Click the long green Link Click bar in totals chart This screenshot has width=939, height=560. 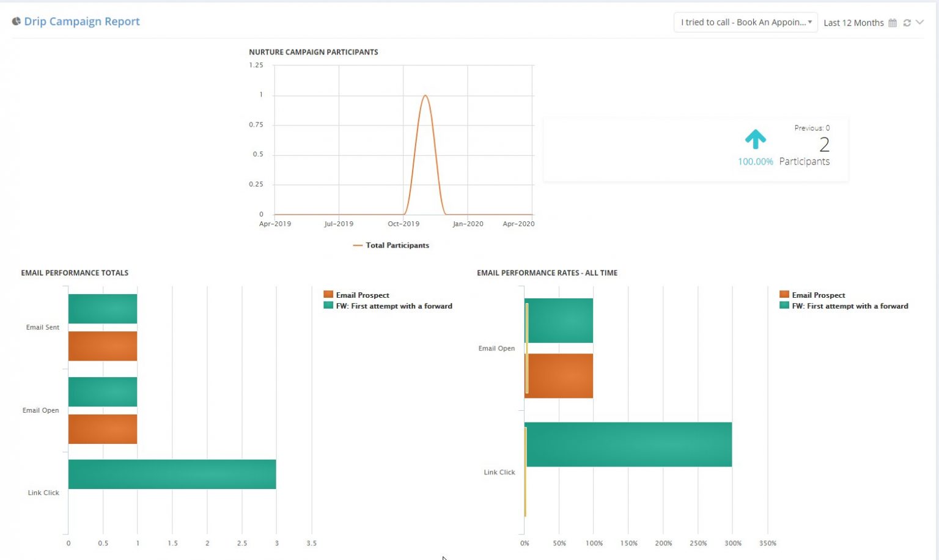(x=171, y=474)
